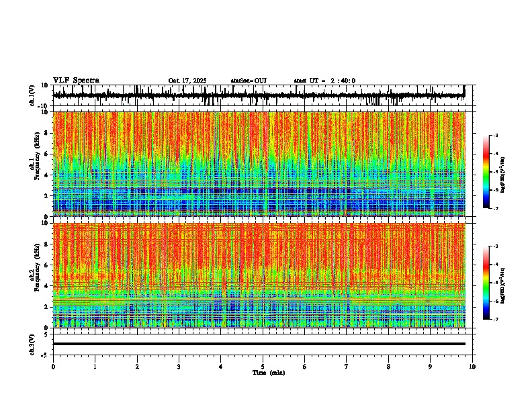Click the ch.1 color bar log(PSD) unit label

click(x=503, y=175)
